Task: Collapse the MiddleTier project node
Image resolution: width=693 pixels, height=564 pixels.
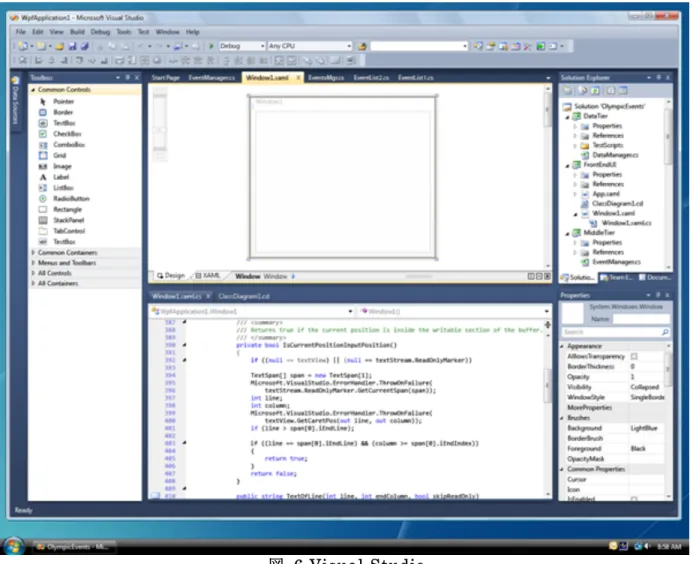Action: [567, 233]
